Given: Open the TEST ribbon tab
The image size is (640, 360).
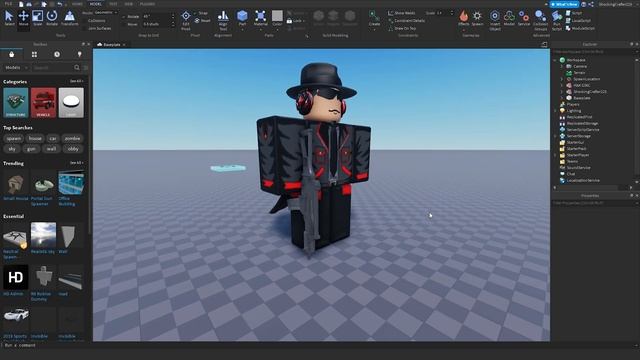Looking at the screenshot, I should (113, 4).
